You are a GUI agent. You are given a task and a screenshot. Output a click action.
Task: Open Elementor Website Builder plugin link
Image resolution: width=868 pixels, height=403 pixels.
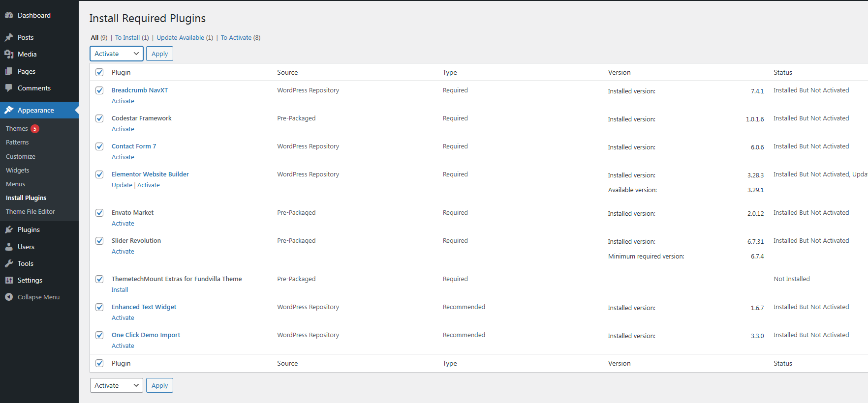click(x=150, y=174)
